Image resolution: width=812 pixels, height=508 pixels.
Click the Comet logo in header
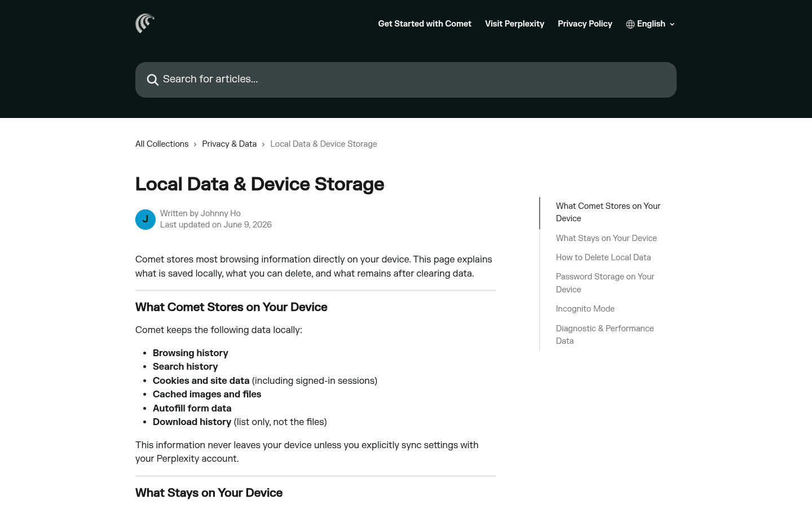(145, 24)
